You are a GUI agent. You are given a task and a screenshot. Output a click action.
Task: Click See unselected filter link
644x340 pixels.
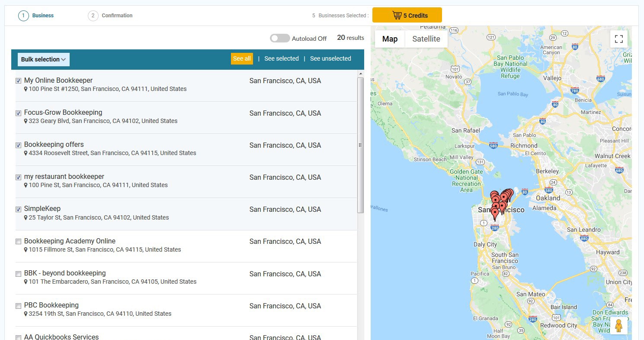click(330, 58)
